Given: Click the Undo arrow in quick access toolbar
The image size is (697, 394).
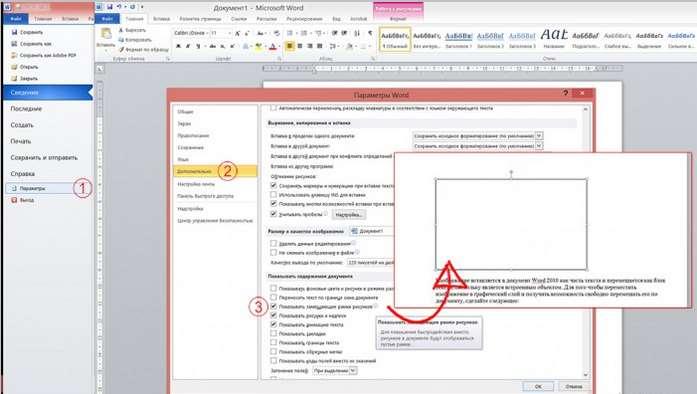Looking at the screenshot, I should tap(119, 7).
